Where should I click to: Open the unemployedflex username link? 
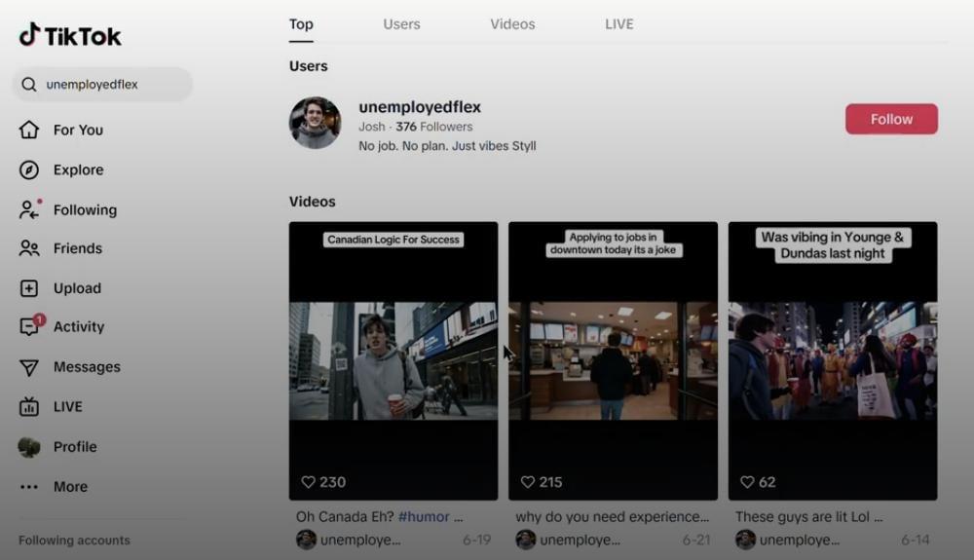(420, 107)
